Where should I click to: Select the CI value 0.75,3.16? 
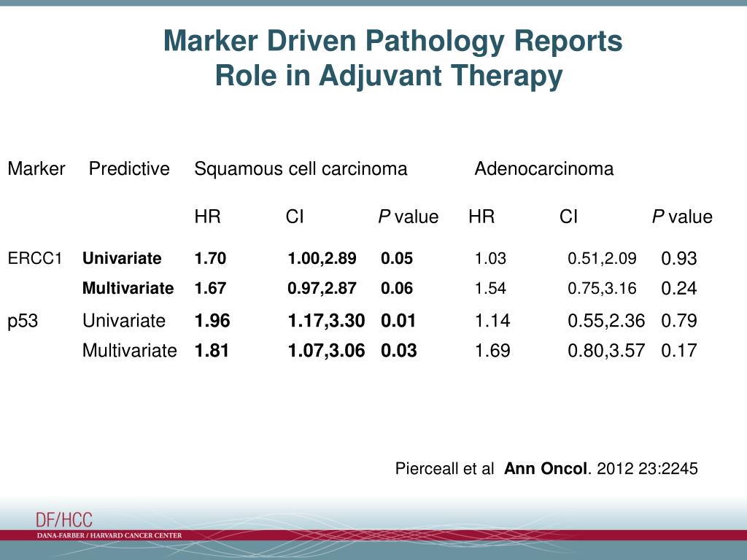tap(602, 288)
